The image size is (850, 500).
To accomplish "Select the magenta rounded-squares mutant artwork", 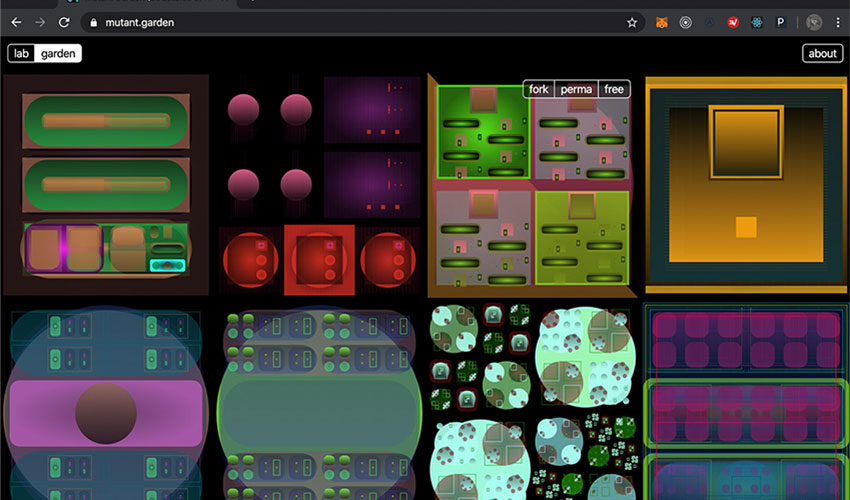I will (745, 400).
